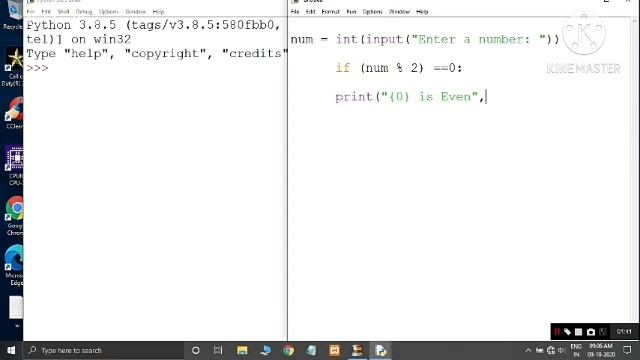Open Help menu in the editor window

[x=422, y=12]
